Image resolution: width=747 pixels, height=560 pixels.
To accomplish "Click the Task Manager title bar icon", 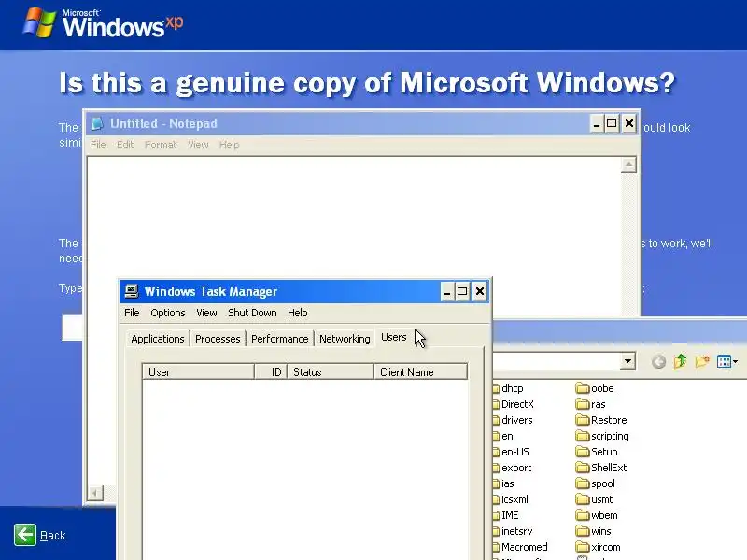I will tap(131, 291).
